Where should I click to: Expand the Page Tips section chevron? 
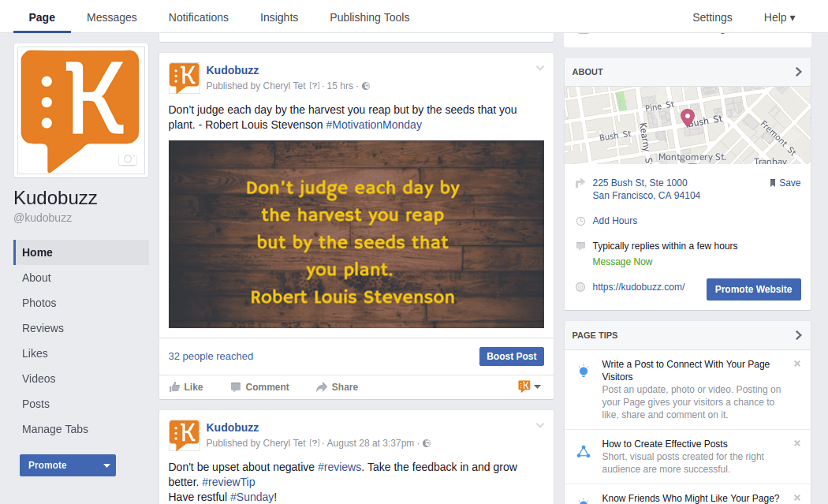pyautogui.click(x=798, y=335)
